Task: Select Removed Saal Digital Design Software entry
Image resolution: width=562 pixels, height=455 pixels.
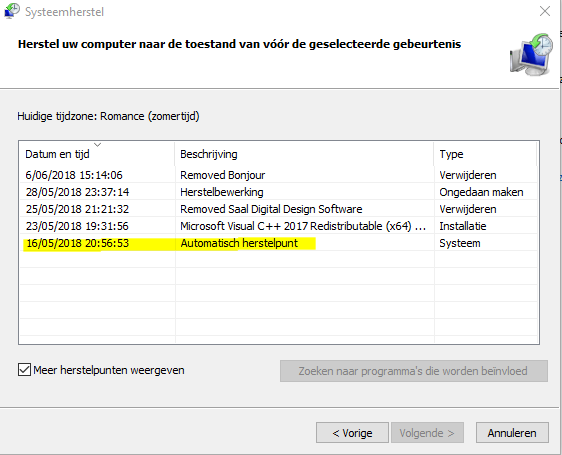Action: tap(278, 209)
